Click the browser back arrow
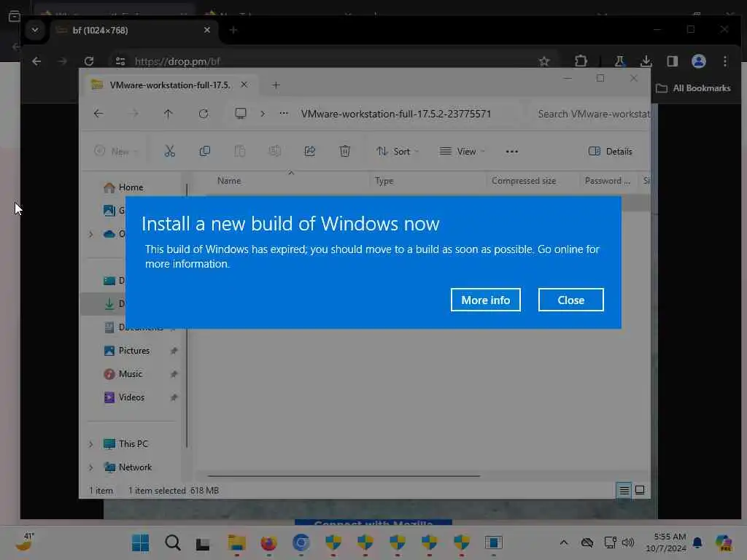 (x=36, y=61)
